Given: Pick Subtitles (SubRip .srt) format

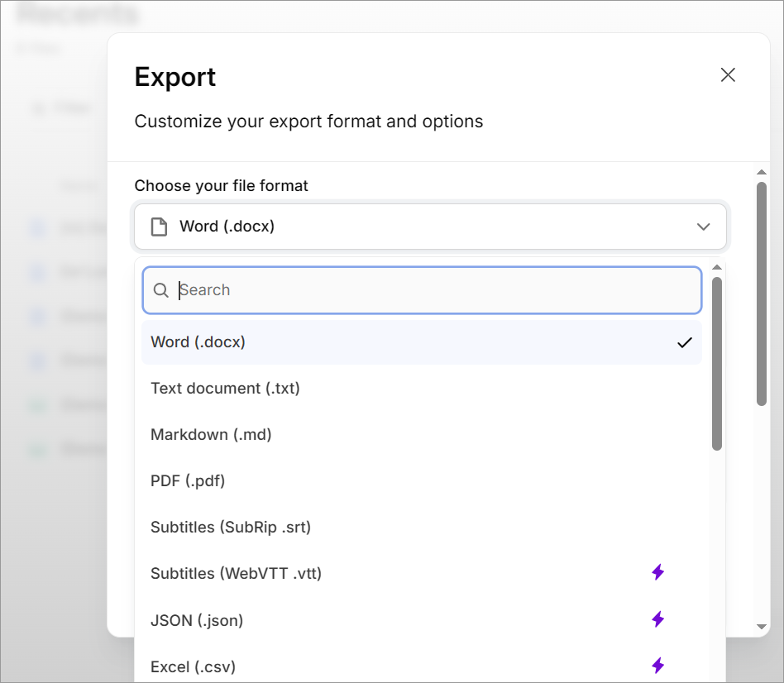Looking at the screenshot, I should (x=422, y=527).
